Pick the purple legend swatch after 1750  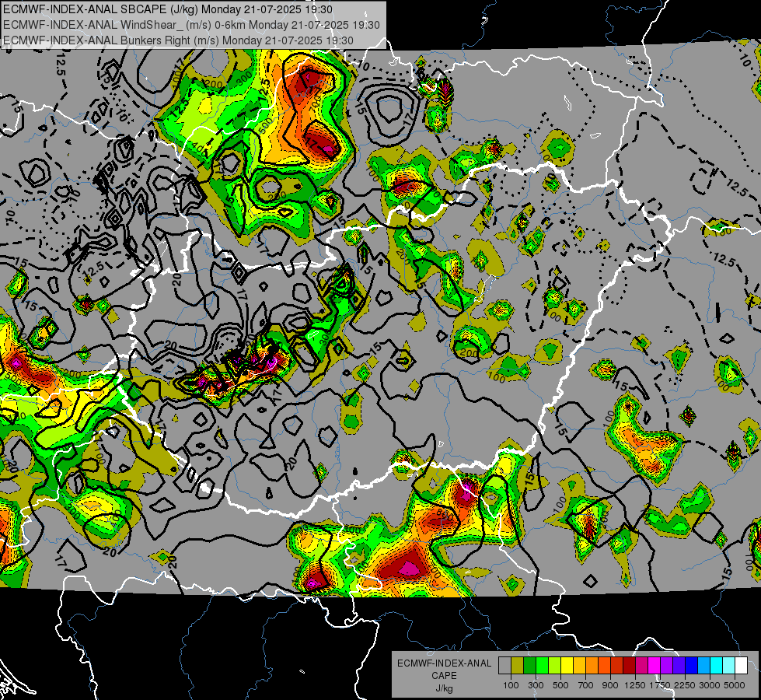click(667, 665)
